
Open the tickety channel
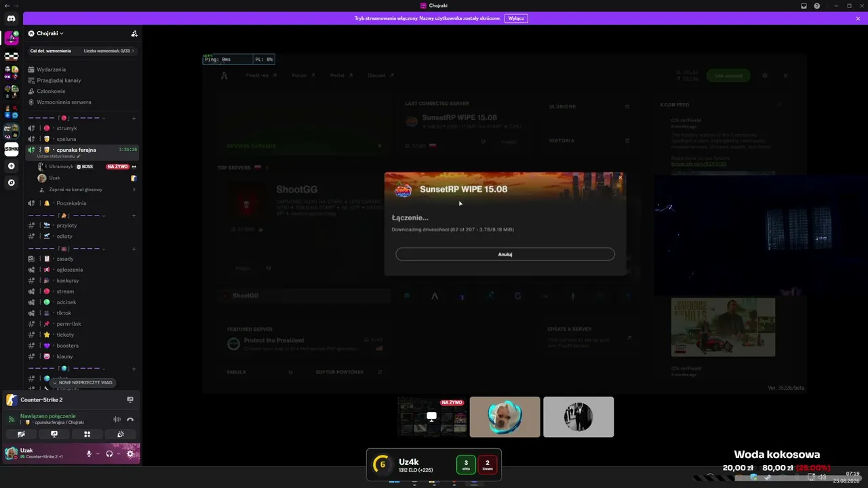pos(83,335)
